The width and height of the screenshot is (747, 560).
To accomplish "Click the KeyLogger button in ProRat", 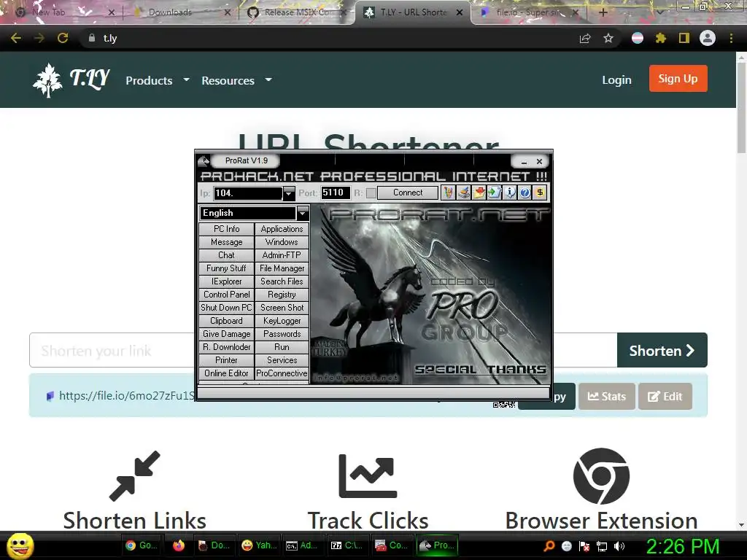I will [x=282, y=321].
